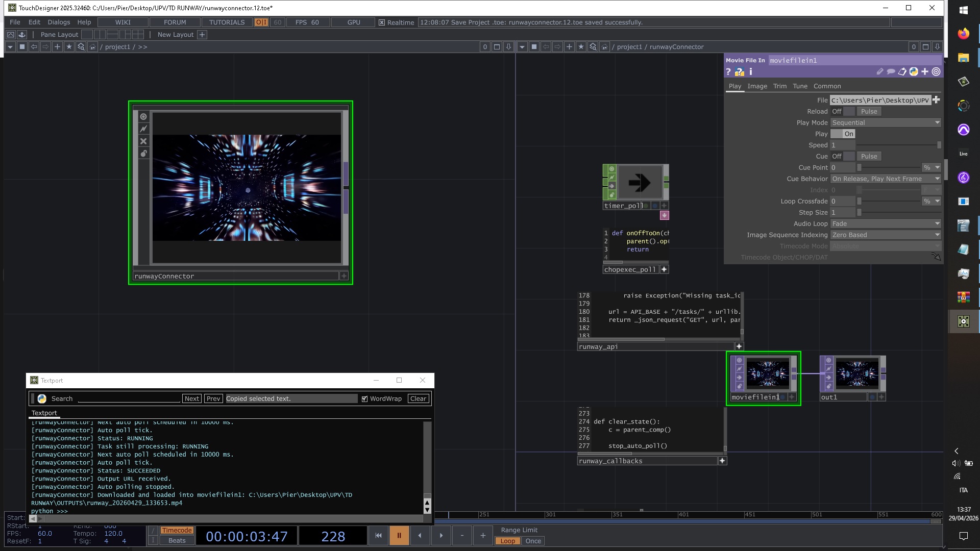Click down-arrow icon at right pane bar end
The width and height of the screenshot is (980, 551).
(937, 47)
